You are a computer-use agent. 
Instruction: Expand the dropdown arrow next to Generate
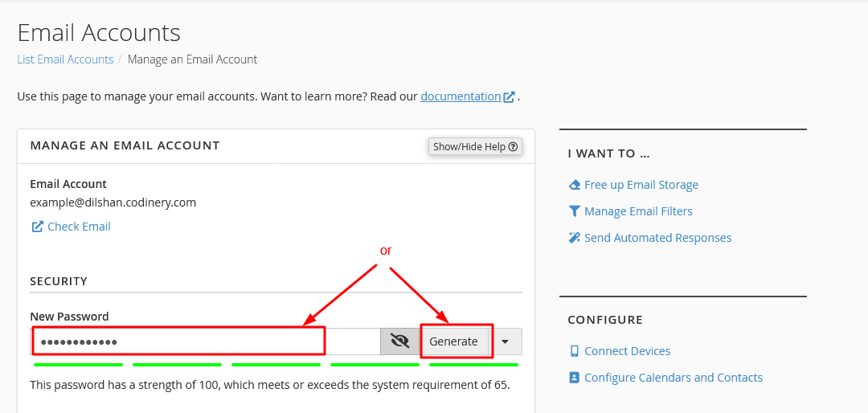click(505, 341)
